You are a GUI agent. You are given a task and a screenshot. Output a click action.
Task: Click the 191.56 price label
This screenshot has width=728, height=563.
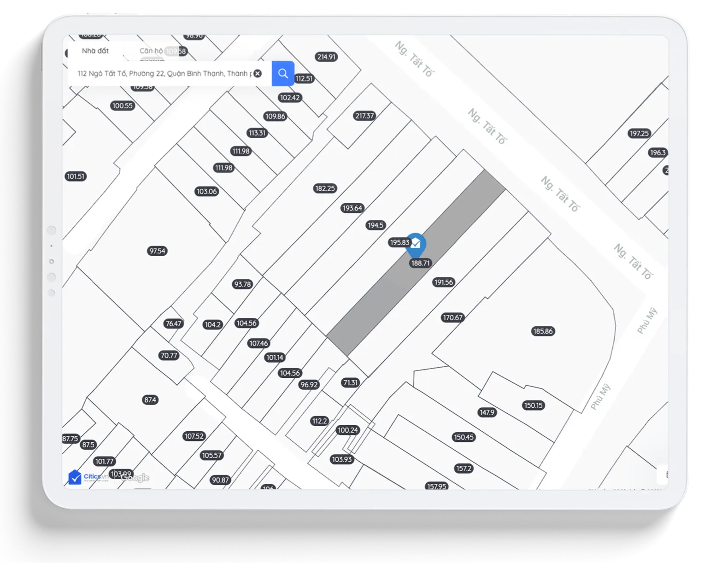click(x=443, y=282)
